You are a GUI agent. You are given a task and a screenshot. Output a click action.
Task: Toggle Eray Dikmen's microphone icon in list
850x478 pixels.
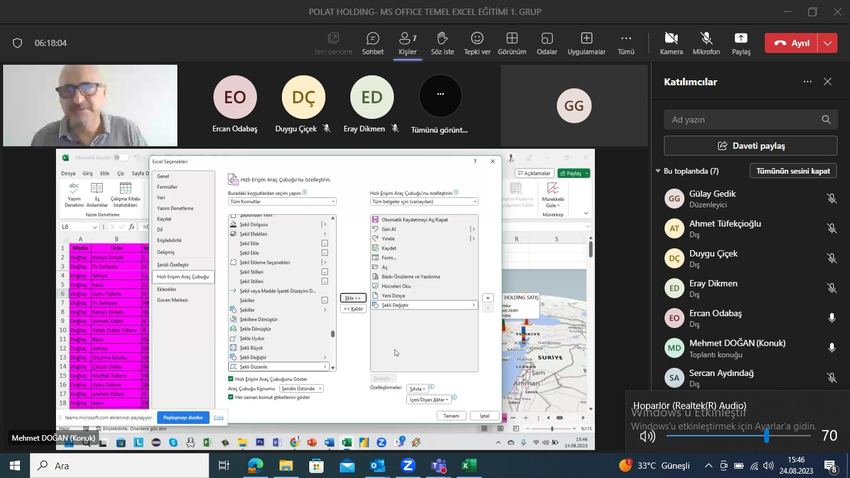click(x=831, y=288)
